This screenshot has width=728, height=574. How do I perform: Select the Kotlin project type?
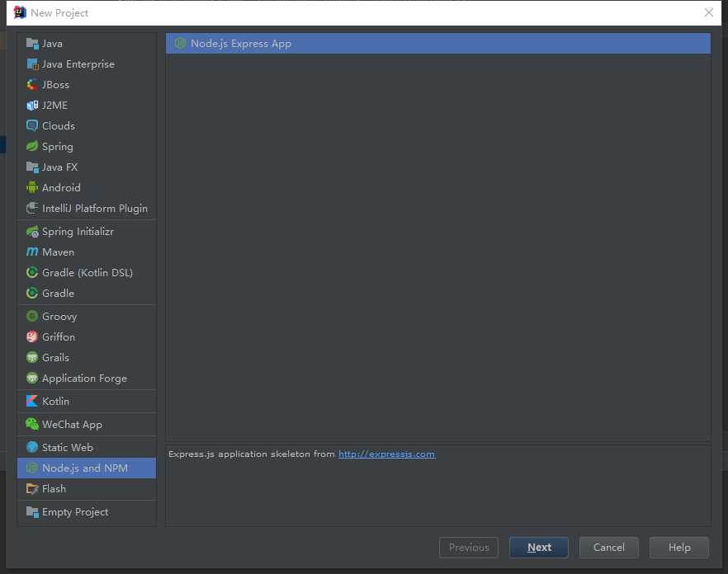tap(55, 402)
